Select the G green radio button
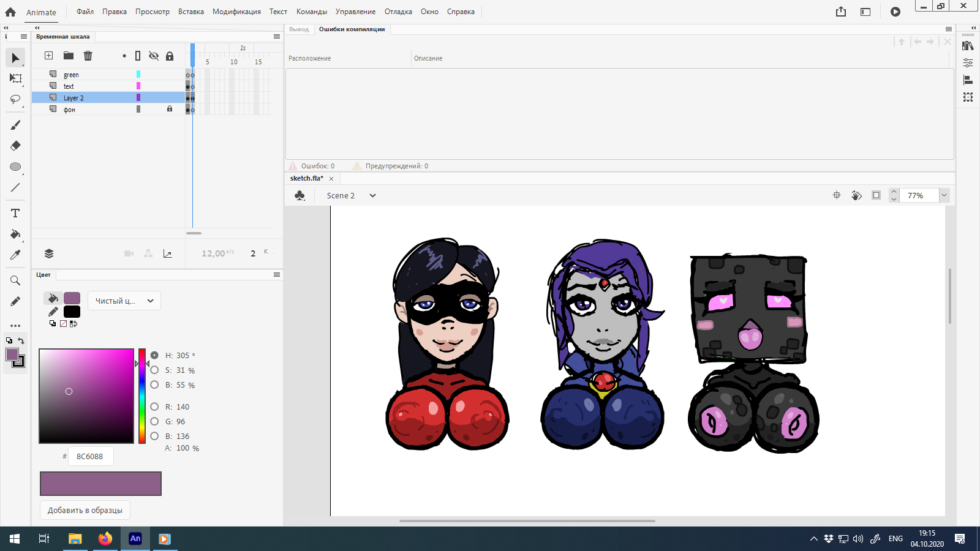The width and height of the screenshot is (980, 551). click(154, 421)
